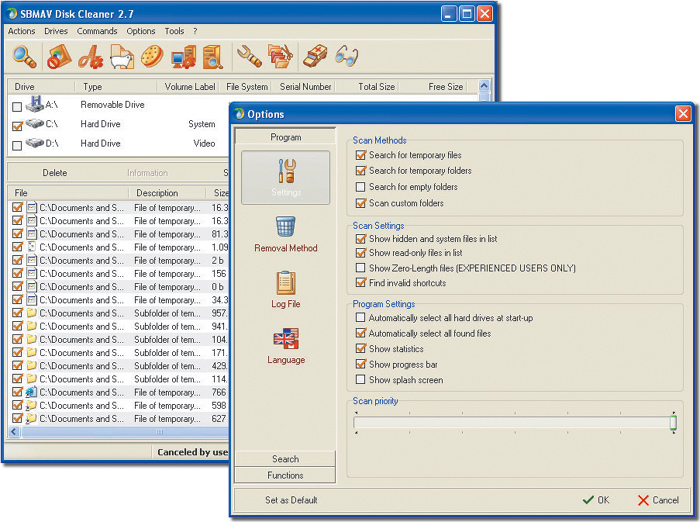Image resolution: width=700 pixels, height=522 pixels.
Task: Open the ? help menu
Action: pos(195,31)
